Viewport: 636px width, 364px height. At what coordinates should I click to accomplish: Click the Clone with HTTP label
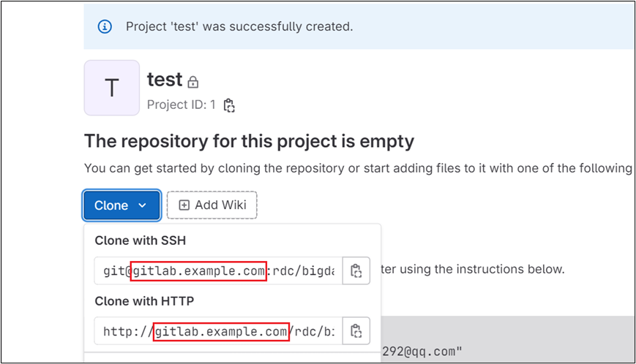[144, 301]
